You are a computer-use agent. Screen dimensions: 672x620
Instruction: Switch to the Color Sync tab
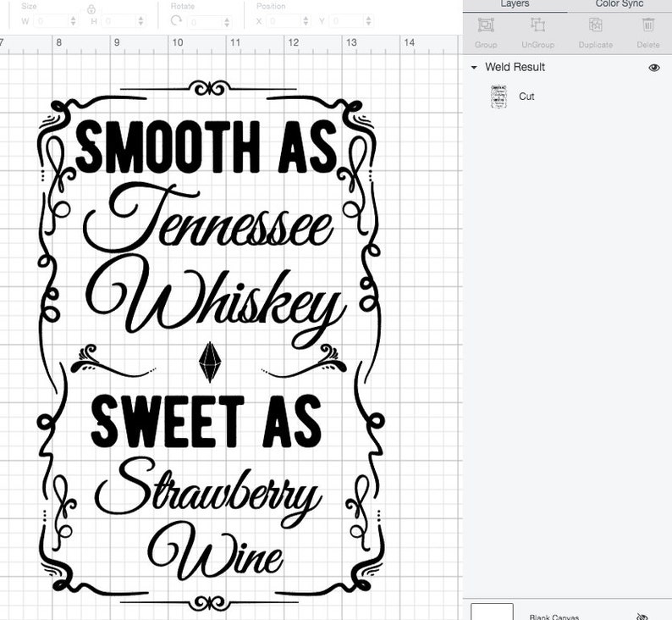620,4
